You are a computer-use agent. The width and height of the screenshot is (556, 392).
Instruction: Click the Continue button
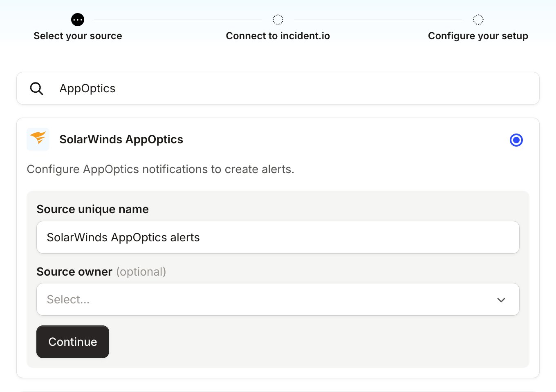click(x=73, y=342)
